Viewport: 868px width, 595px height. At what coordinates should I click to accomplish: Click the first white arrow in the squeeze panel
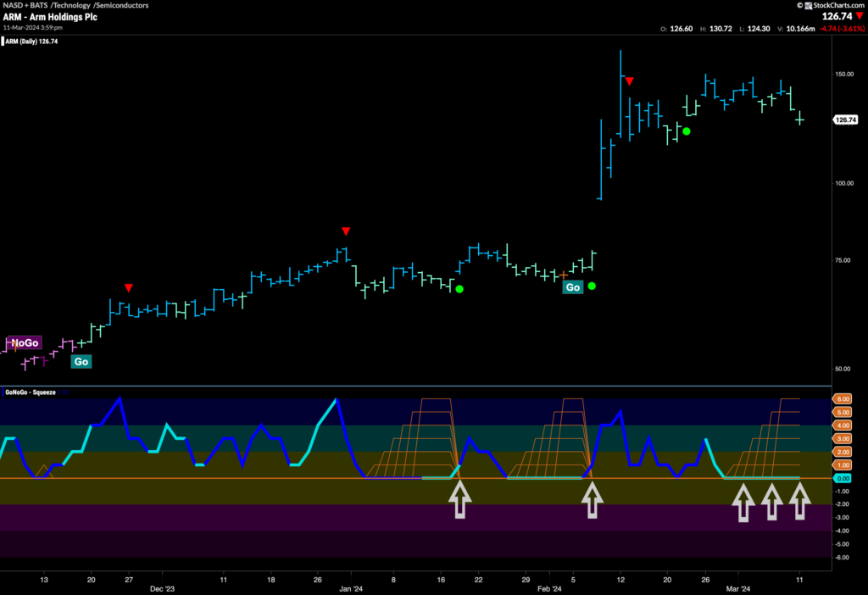(x=461, y=499)
